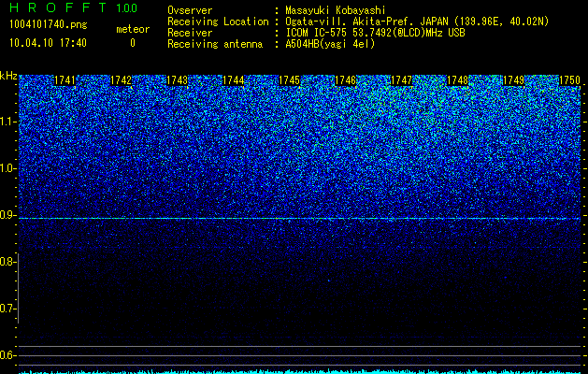588x374 pixels.
Task: Click the ICOM IC-575 receiver value
Action: pos(375,33)
